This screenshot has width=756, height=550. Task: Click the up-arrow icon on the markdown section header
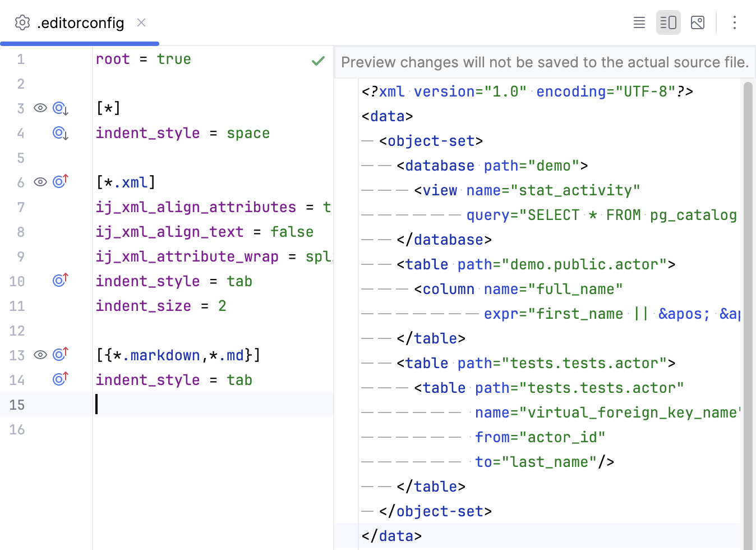(60, 355)
